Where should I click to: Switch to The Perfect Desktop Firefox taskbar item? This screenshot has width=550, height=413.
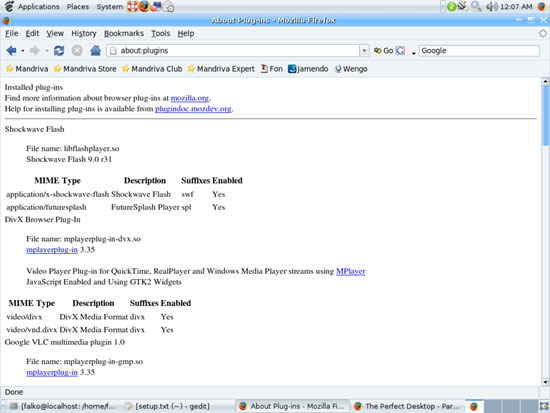pyautogui.click(x=407, y=406)
